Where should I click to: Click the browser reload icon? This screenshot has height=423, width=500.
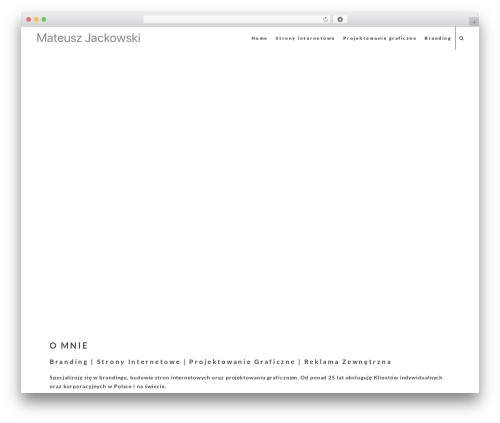click(x=325, y=20)
